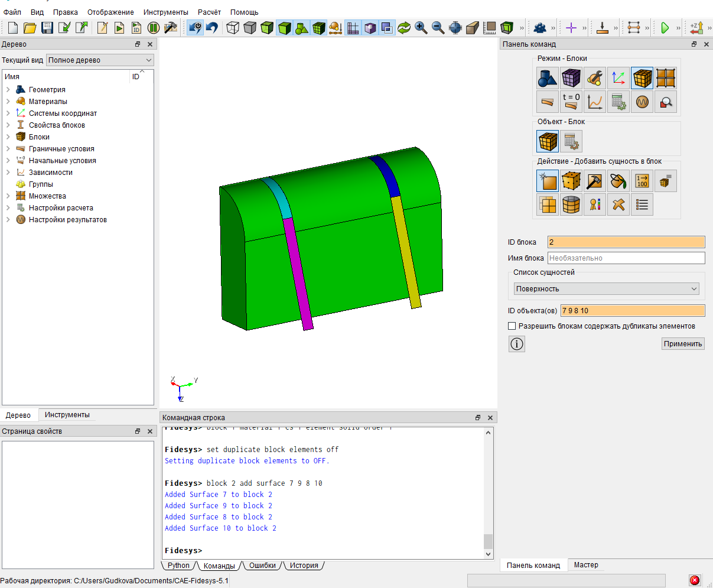Click the info circle button
Viewport: 713px width, 588px height.
click(517, 344)
